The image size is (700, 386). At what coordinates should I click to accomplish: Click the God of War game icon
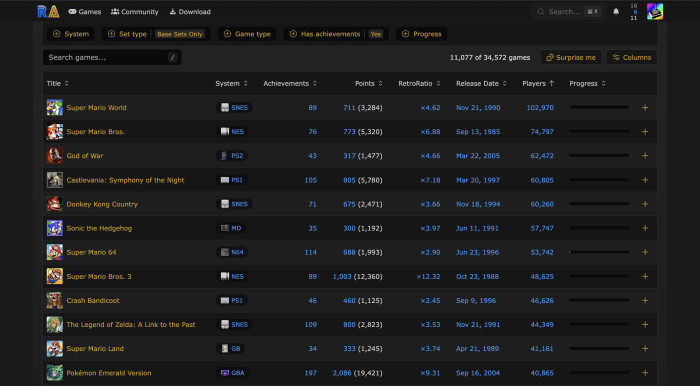pos(54,156)
